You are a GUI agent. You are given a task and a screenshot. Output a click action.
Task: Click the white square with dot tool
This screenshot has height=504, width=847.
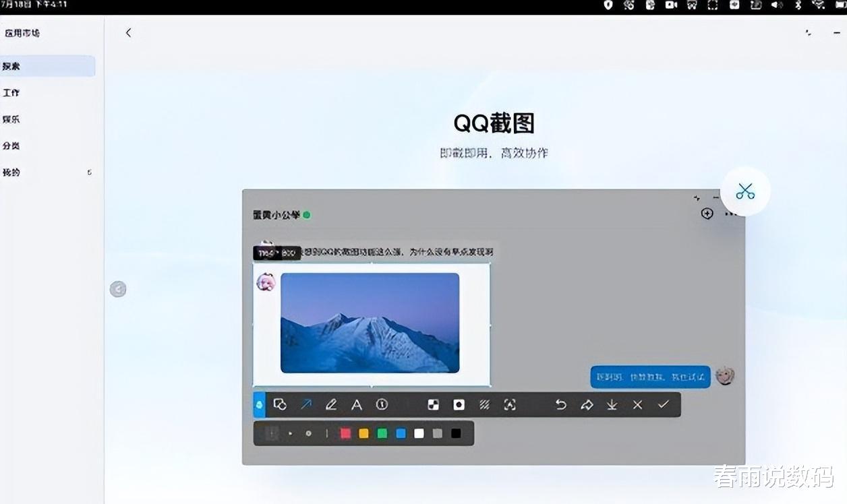[x=459, y=404]
